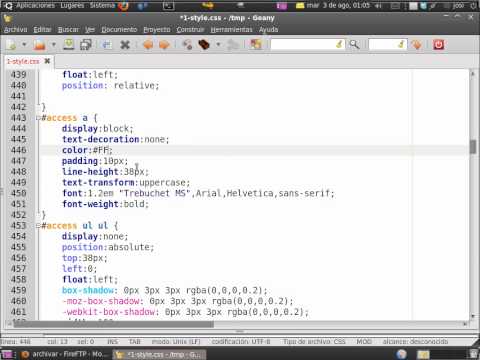This screenshot has height=360, width=480.
Task: Click on 'color:#FF;' code line
Action: point(87,150)
